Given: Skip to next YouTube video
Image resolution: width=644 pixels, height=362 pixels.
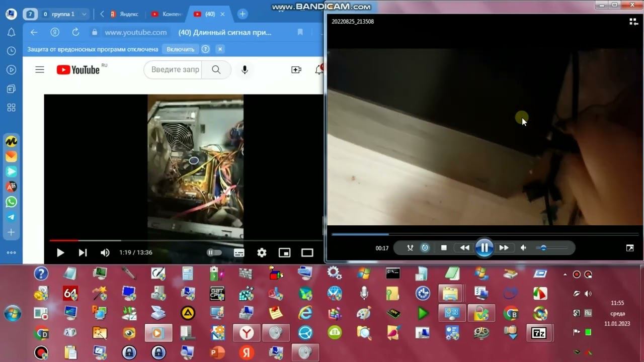Looking at the screenshot, I should click(x=83, y=252).
